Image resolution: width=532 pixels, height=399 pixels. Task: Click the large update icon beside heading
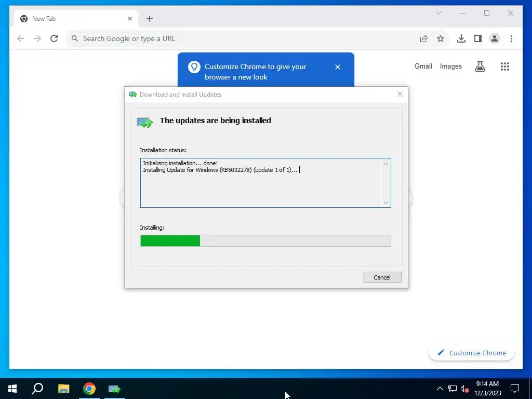145,122
